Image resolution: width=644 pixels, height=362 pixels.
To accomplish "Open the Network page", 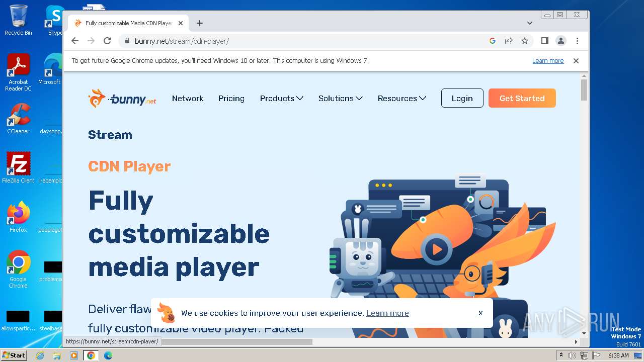I will click(188, 99).
